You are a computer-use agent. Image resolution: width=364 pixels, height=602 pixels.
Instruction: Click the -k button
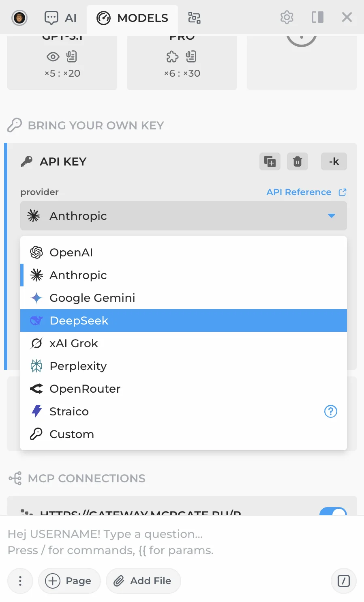coord(334,161)
